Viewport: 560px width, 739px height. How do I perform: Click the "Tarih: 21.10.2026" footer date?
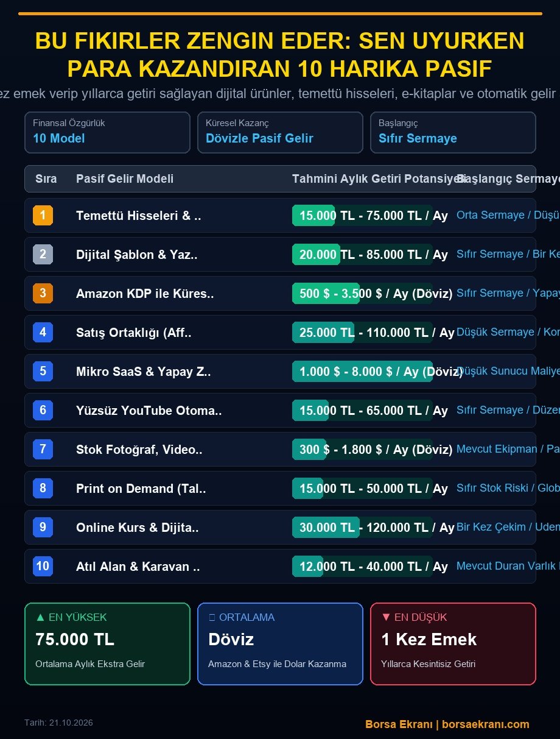click(58, 723)
